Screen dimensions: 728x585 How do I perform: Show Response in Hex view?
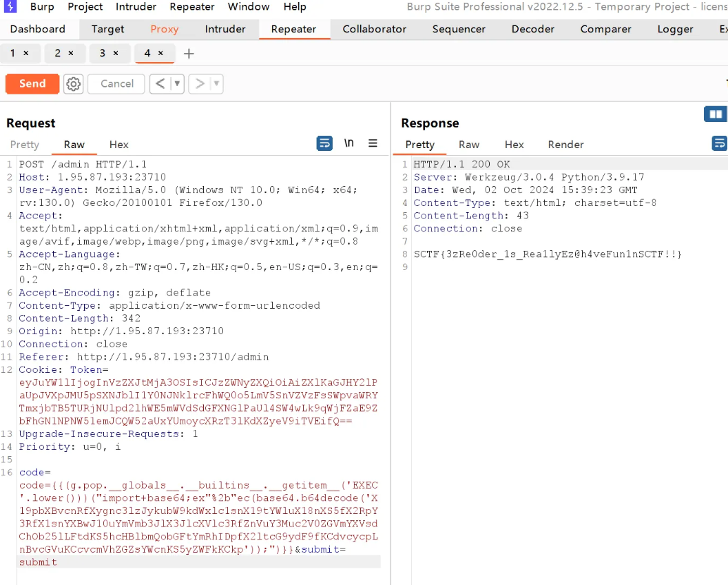[x=514, y=145]
